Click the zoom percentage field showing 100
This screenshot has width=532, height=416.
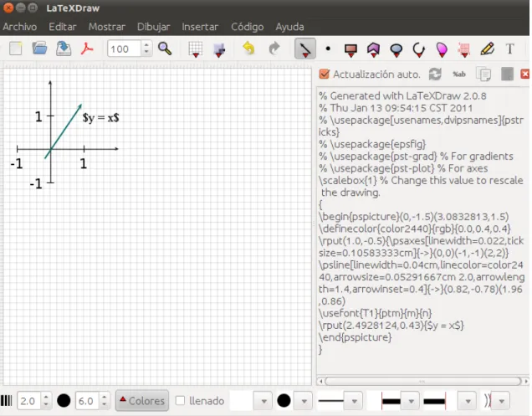tap(124, 49)
